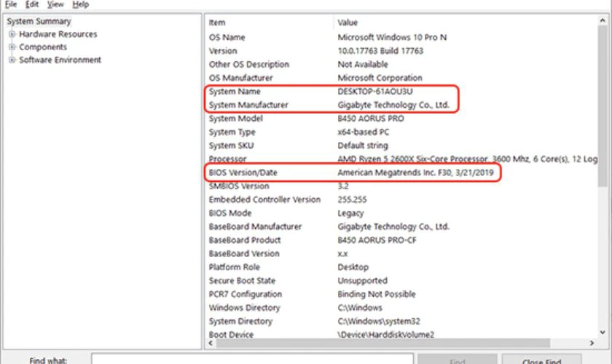
Task: Open the File menu
Action: pos(11,4)
